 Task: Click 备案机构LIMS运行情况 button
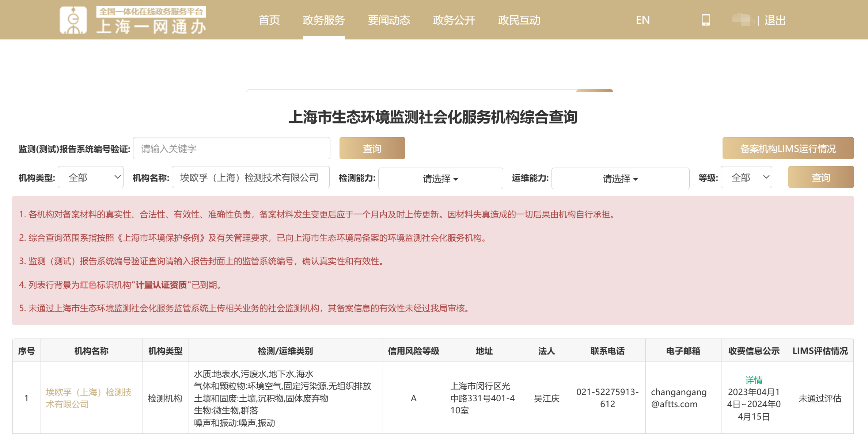(788, 149)
